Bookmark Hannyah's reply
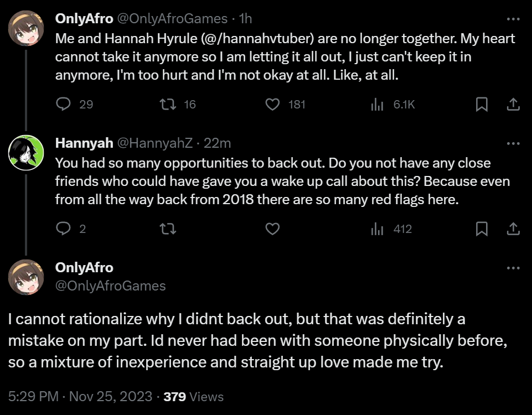 482,229
